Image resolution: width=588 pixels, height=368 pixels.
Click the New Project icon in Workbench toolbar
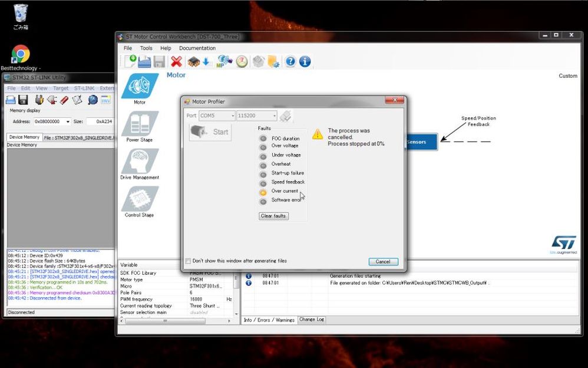(130, 61)
